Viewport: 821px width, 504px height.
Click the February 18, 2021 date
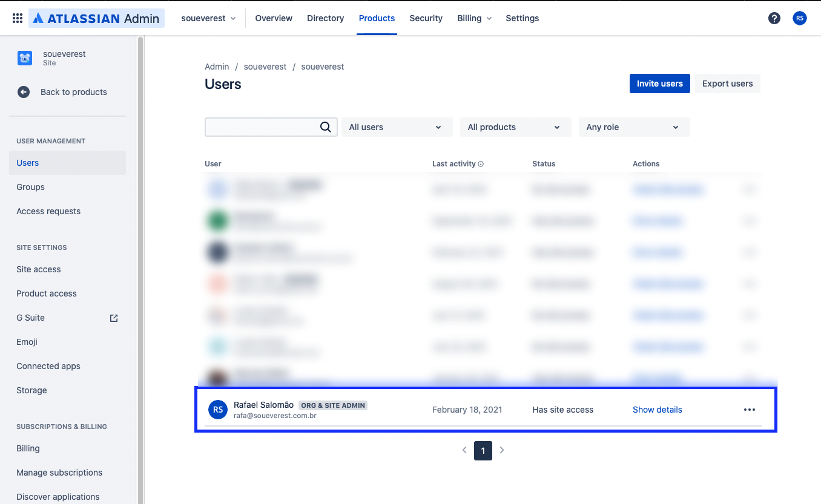point(467,410)
